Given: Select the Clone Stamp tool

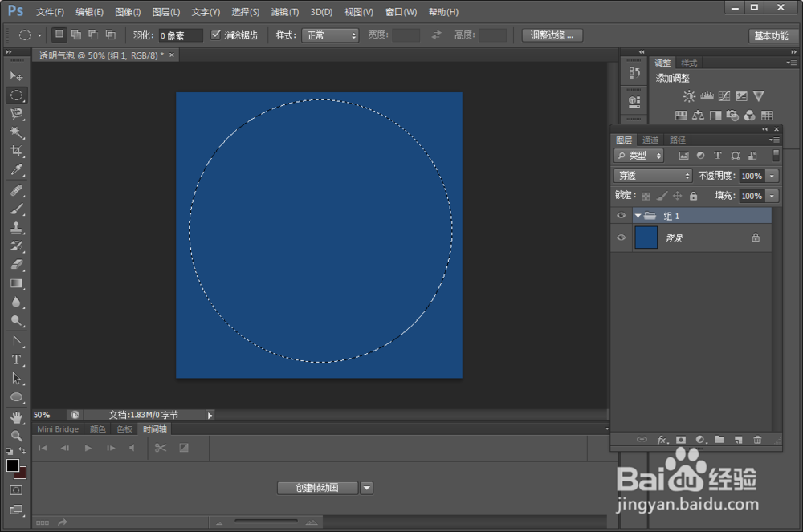Looking at the screenshot, I should tap(16, 227).
